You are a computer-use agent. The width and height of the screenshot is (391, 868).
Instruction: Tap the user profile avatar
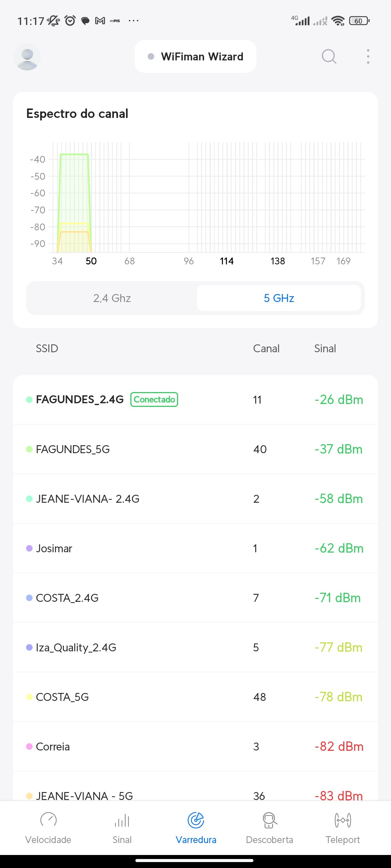(x=27, y=57)
